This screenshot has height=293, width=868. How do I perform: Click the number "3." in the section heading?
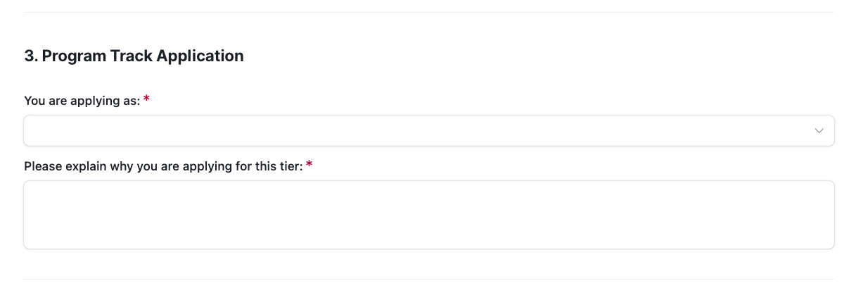pyautogui.click(x=31, y=56)
